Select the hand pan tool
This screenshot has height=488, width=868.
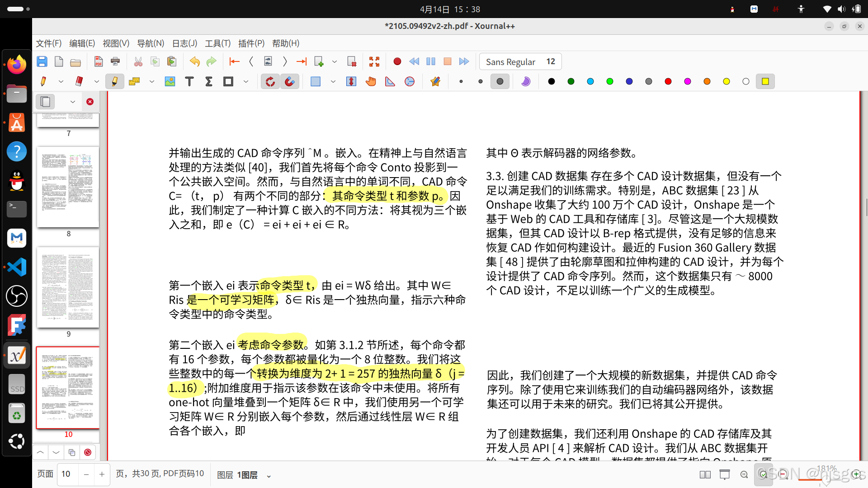pos(371,81)
